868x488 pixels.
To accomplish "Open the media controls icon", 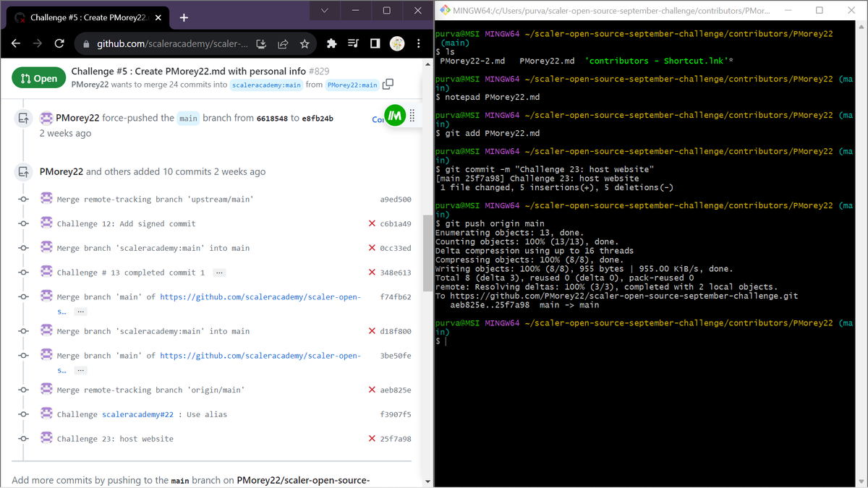I will [353, 44].
